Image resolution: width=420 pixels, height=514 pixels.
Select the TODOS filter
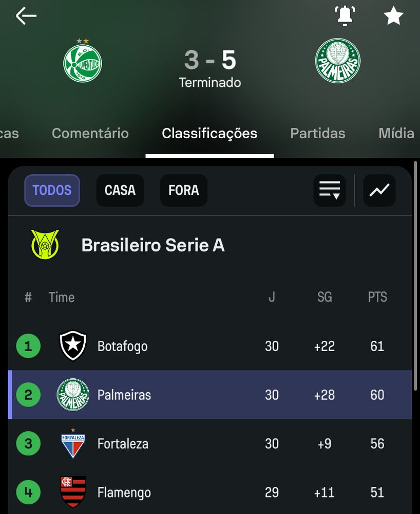pyautogui.click(x=52, y=190)
